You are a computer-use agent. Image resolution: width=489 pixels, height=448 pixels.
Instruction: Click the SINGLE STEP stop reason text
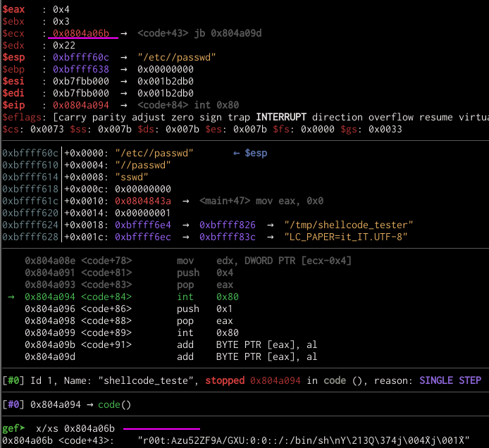[x=450, y=380]
